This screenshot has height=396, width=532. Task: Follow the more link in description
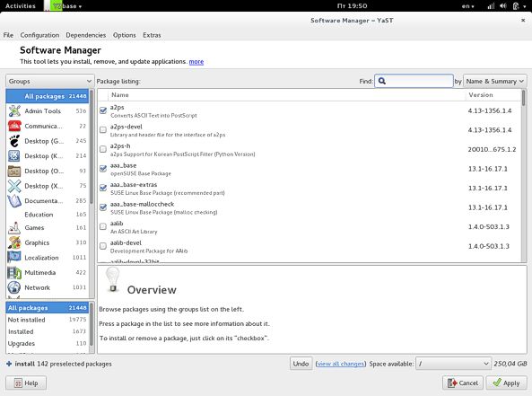(196, 61)
